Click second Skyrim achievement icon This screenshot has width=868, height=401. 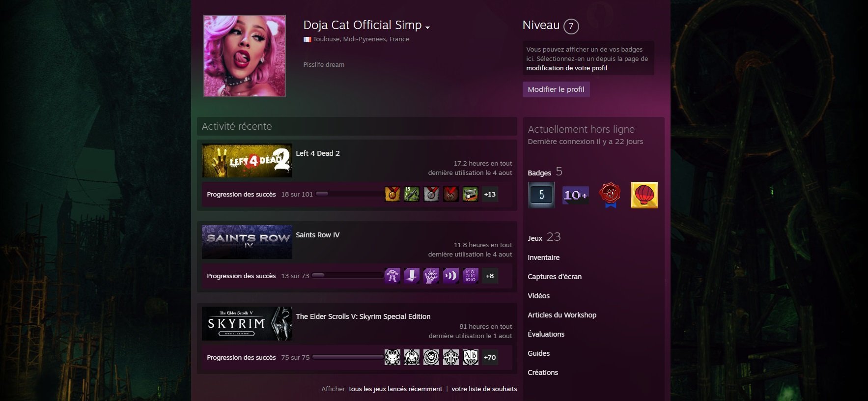click(x=412, y=357)
